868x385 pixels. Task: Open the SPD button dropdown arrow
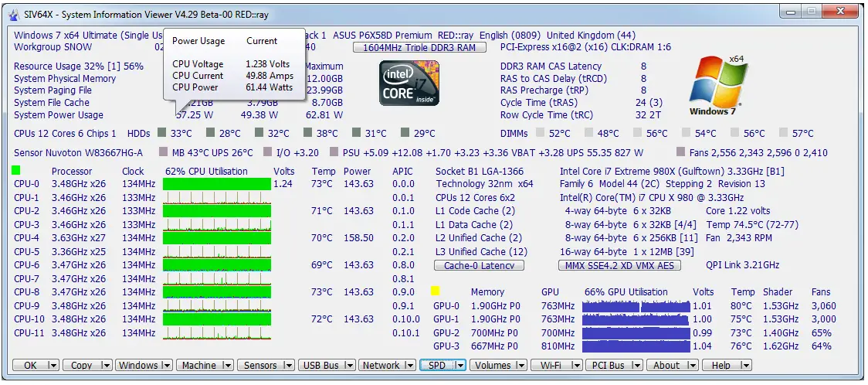coord(459,365)
